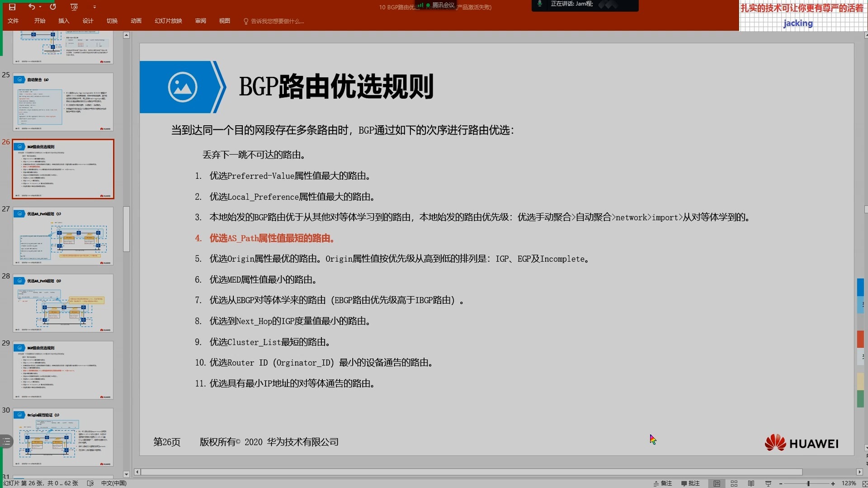
Task: Click the microphone icon in speaking indicator
Action: 540,4
